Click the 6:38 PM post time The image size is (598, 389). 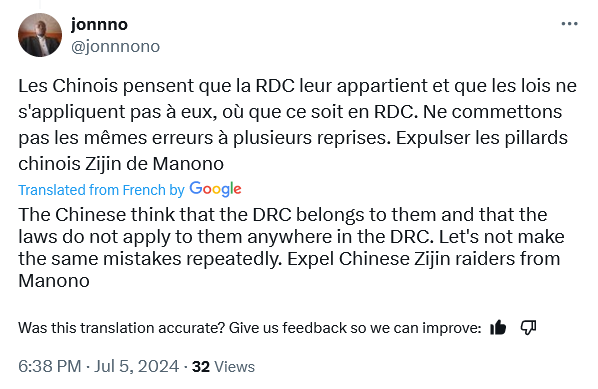(x=50, y=366)
